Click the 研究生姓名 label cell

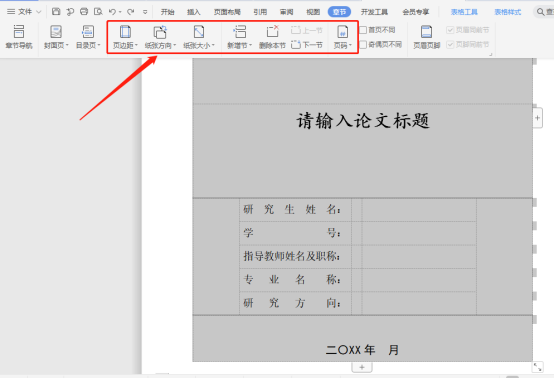pos(295,210)
